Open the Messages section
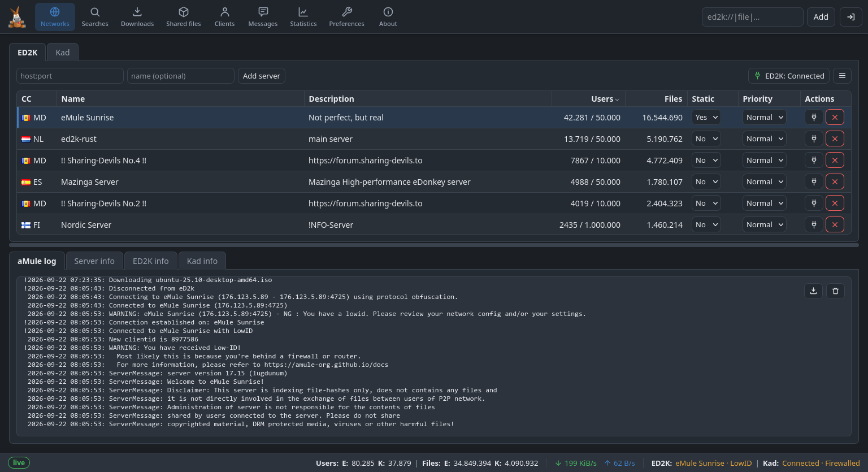The width and height of the screenshot is (868, 472). [x=263, y=17]
